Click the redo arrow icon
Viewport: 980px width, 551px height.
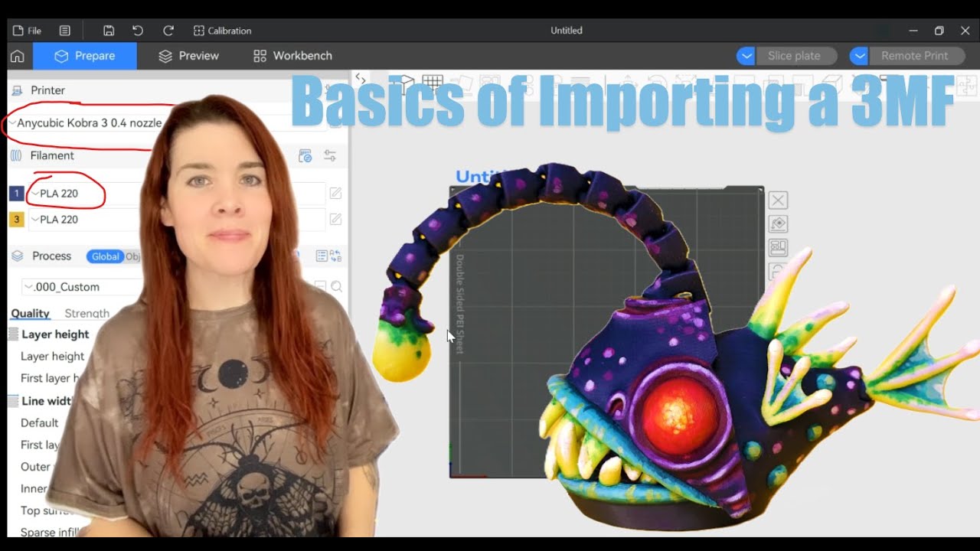click(168, 31)
